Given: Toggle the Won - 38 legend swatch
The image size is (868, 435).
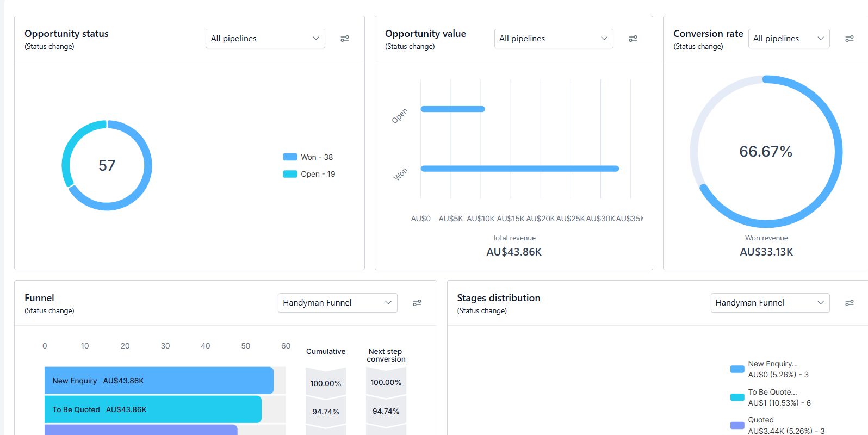Looking at the screenshot, I should (x=290, y=157).
